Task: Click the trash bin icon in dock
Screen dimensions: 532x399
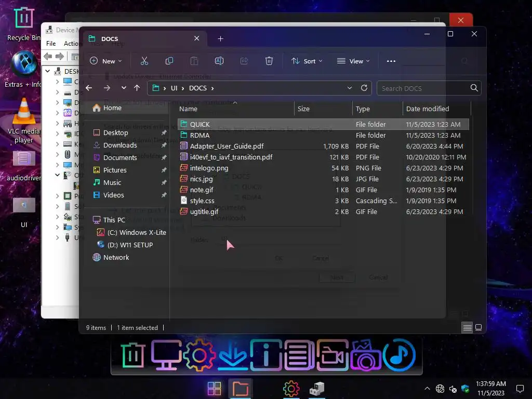Action: (x=133, y=355)
